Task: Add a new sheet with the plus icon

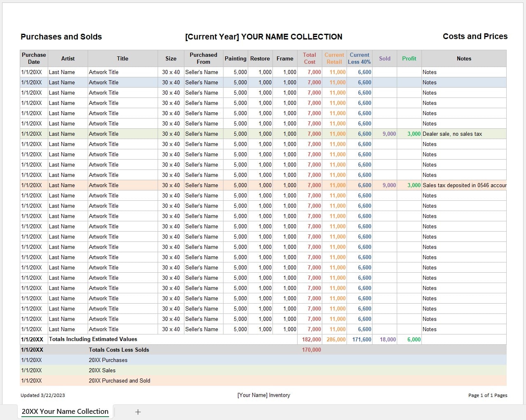Action: pyautogui.click(x=138, y=412)
